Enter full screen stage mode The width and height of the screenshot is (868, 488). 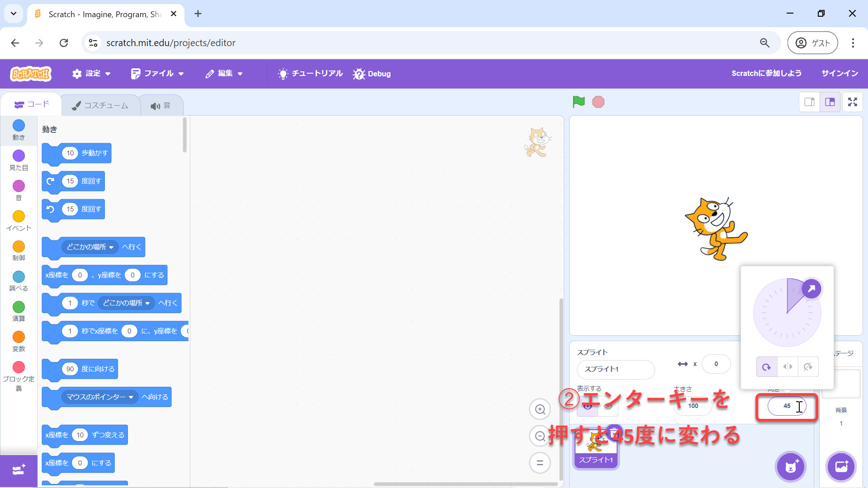point(853,102)
